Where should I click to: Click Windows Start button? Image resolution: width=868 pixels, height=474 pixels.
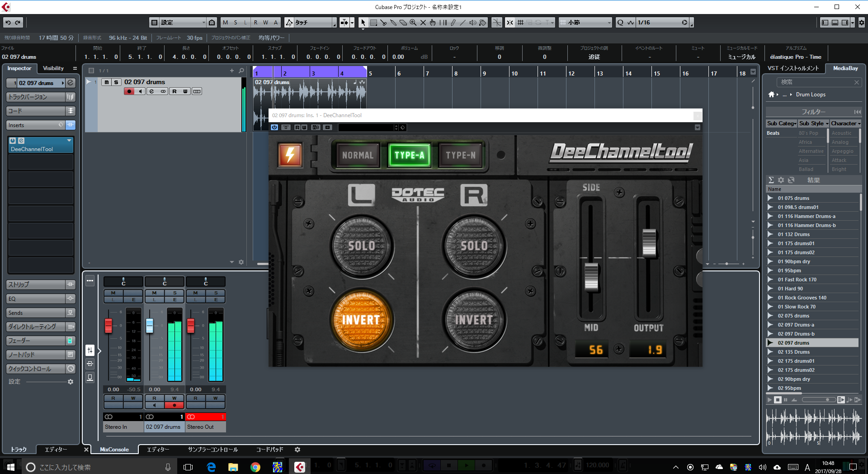coord(11,467)
